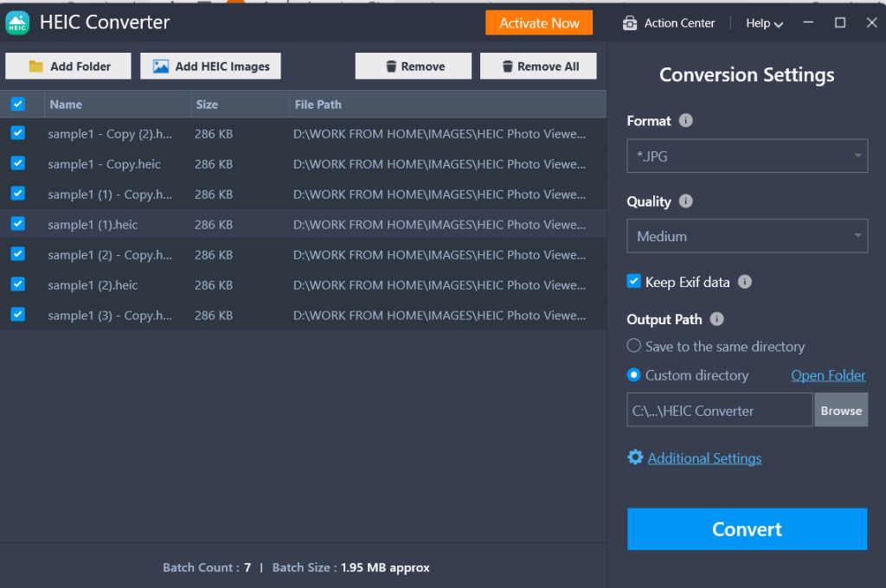Click the gear icon beside Additional Settings
The image size is (886, 588).
pyautogui.click(x=635, y=457)
